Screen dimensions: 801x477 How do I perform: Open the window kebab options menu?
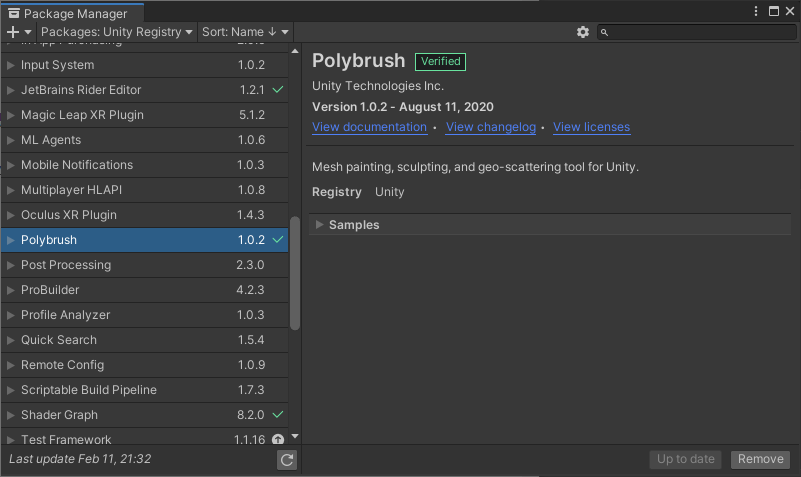[x=756, y=11]
